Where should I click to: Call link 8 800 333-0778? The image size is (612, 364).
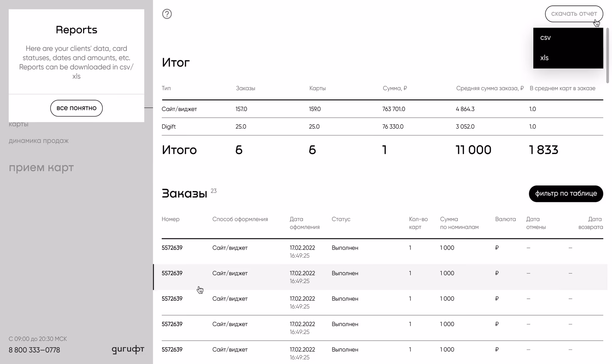35,350
